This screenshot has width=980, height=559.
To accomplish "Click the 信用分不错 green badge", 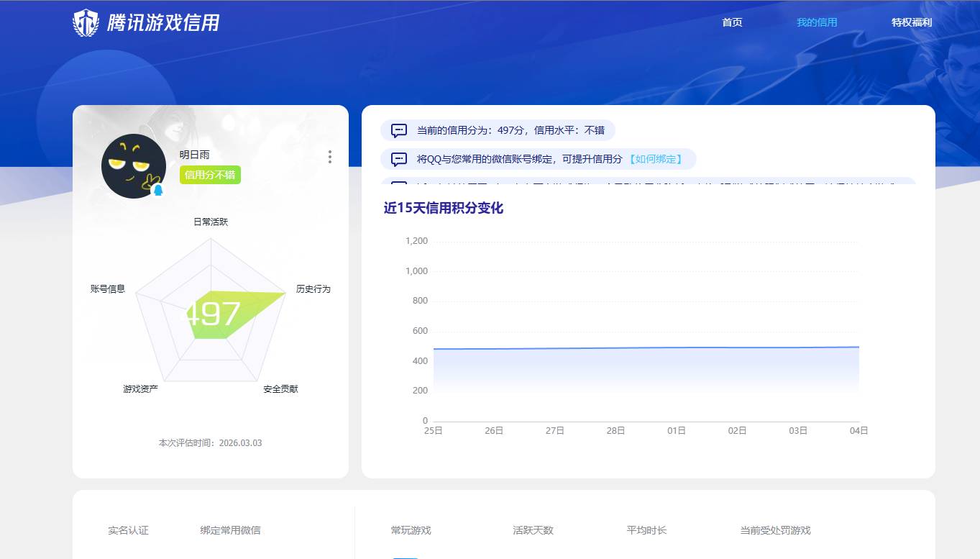I will [x=210, y=175].
